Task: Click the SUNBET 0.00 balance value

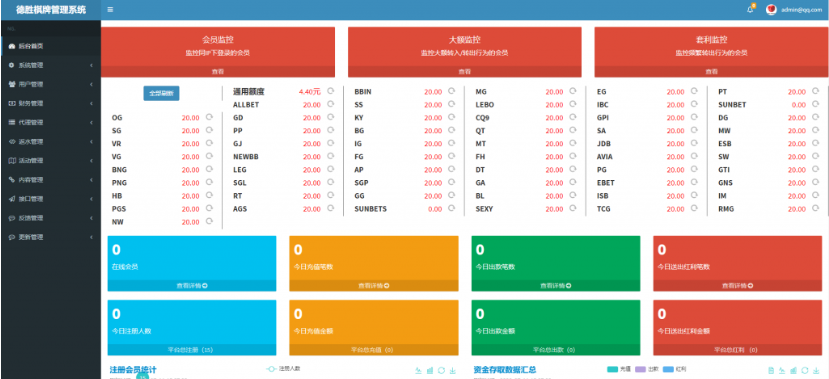Action: tap(798, 105)
